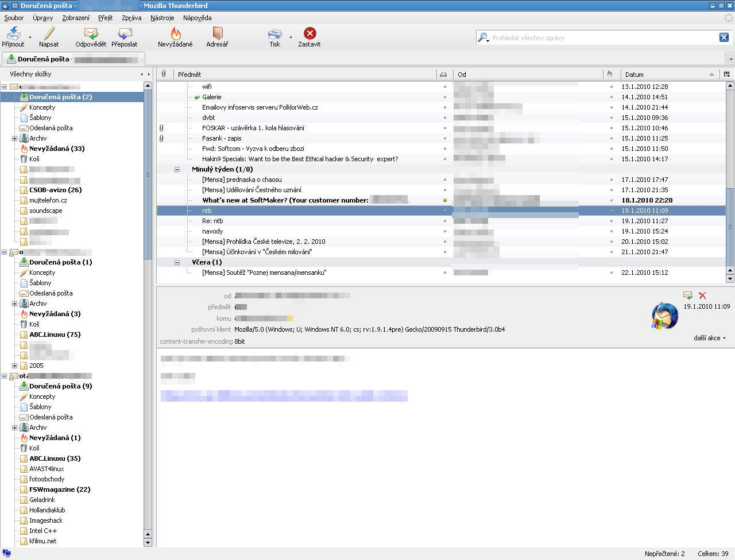The image size is (735, 560).
Task: Toggle read status of navody message
Action: (x=444, y=231)
